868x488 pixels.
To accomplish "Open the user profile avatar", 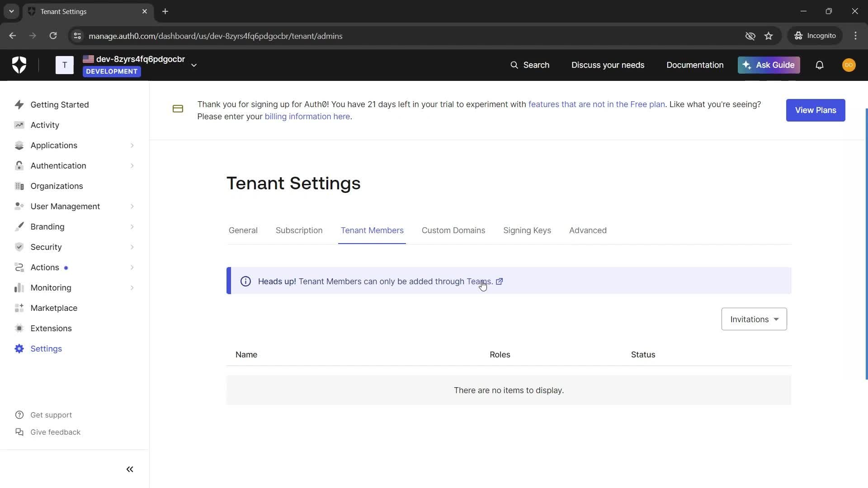I will coord(849,65).
